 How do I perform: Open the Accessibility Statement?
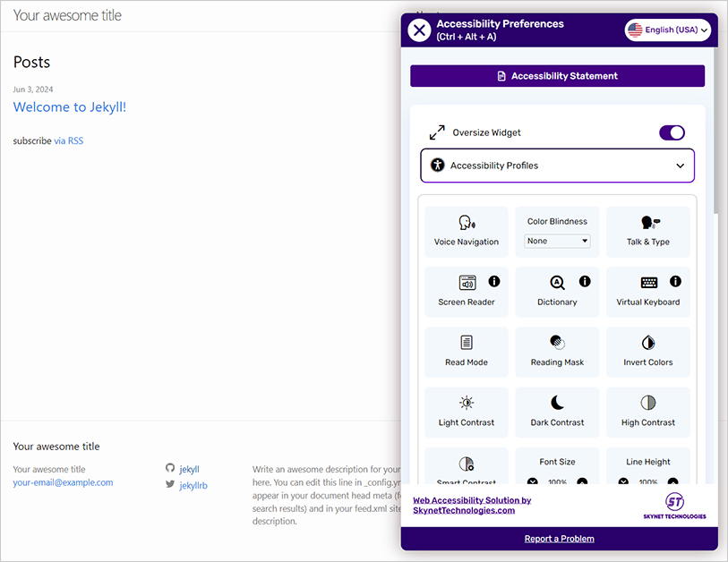557,76
